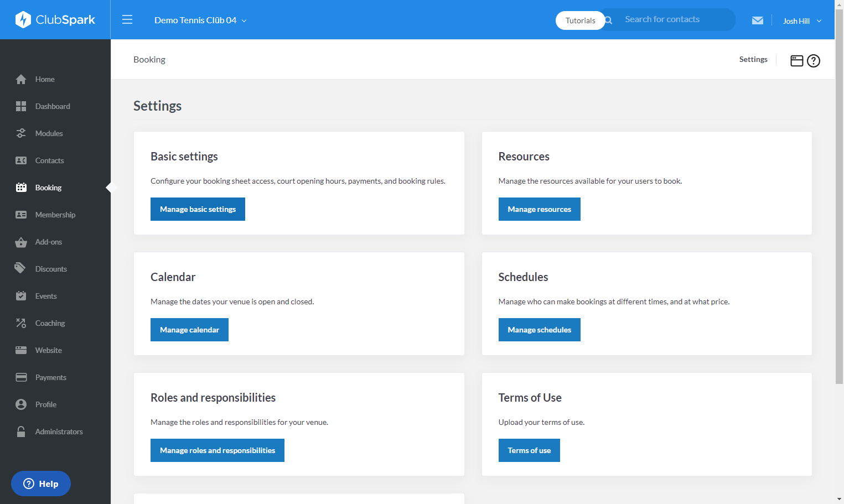
Task: Click the Booking breadcrumb title
Action: pyautogui.click(x=149, y=60)
